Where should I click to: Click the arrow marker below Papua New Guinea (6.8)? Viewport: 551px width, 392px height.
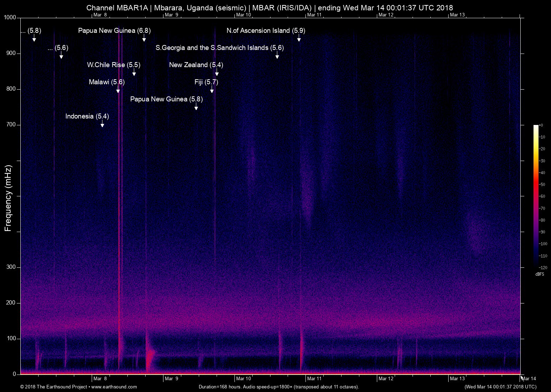[x=144, y=39]
